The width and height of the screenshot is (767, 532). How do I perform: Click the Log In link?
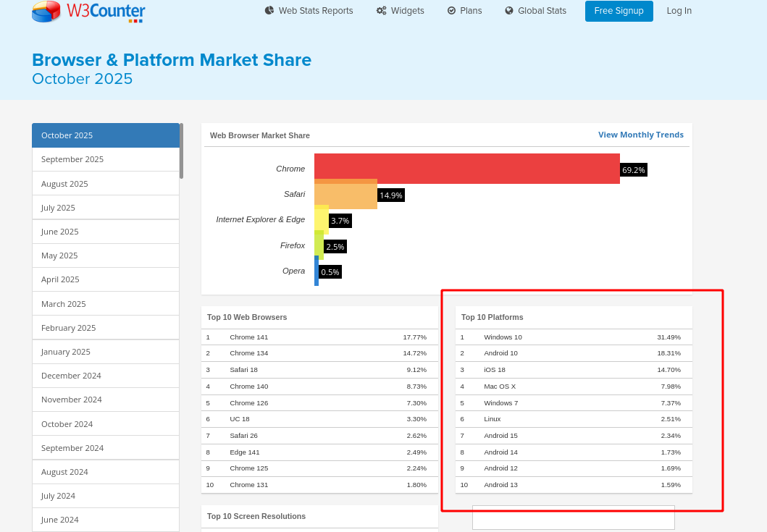pos(679,11)
